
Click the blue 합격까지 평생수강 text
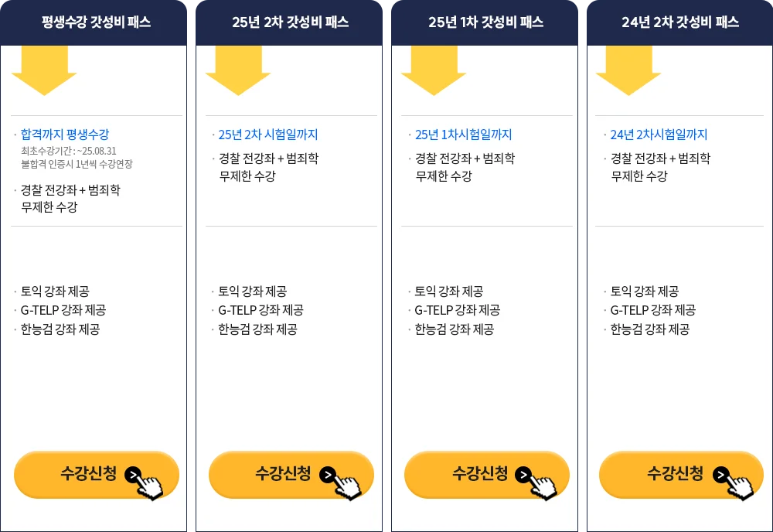(65, 134)
